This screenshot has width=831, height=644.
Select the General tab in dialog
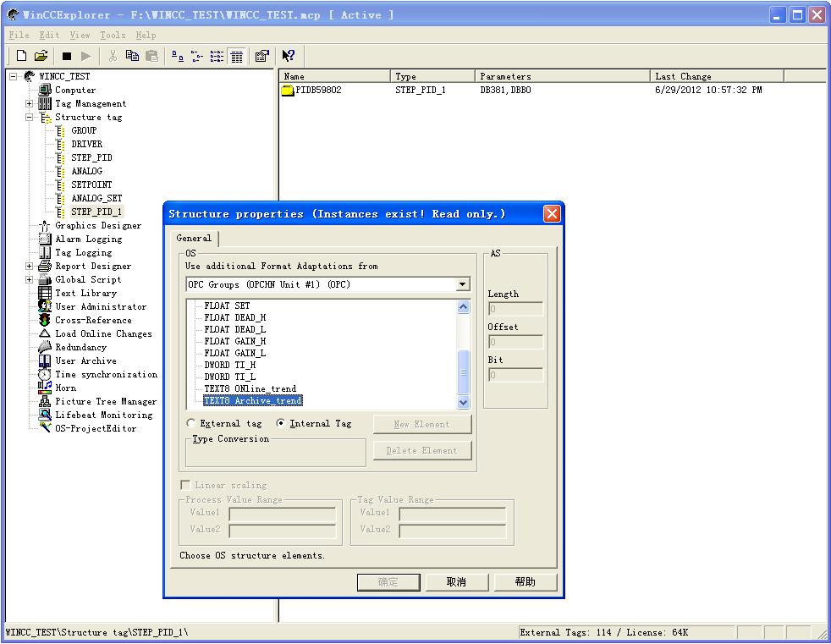(194, 239)
